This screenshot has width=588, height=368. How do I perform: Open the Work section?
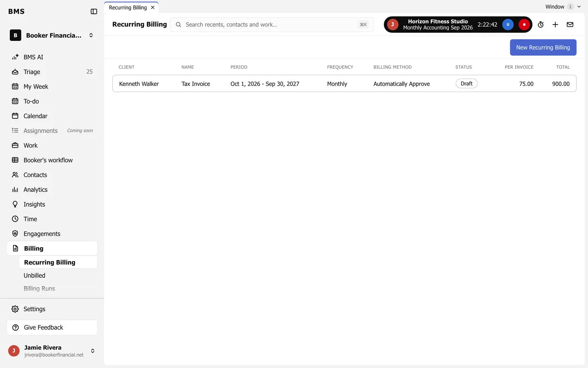(x=52, y=145)
